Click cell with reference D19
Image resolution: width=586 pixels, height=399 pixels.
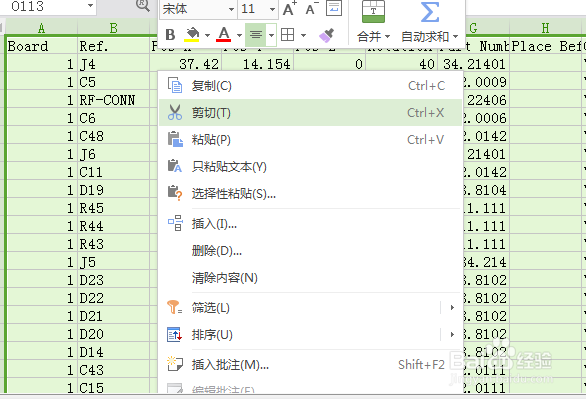[114, 190]
